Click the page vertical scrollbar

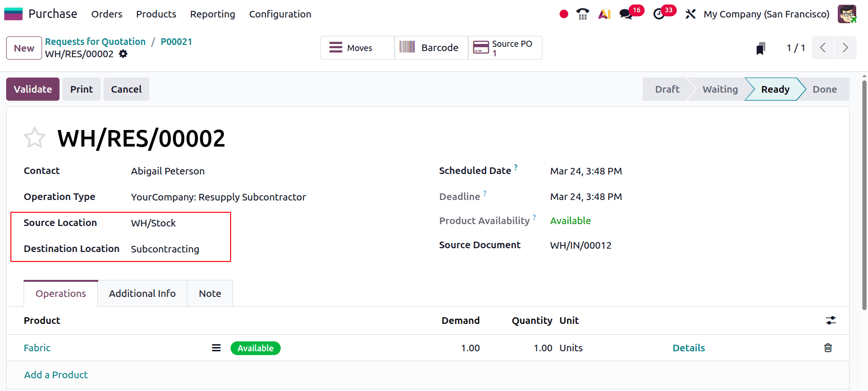864,195
